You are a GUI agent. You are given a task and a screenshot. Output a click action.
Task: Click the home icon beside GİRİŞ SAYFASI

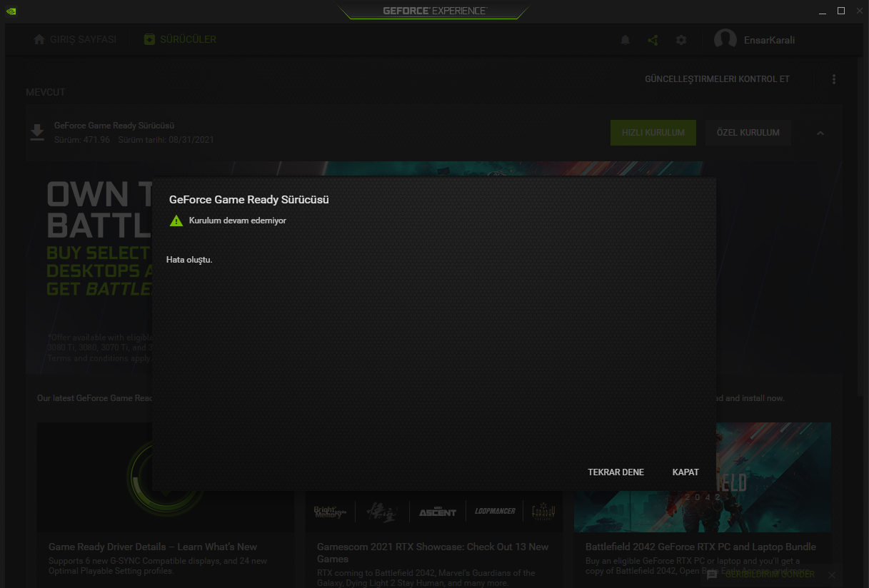coord(39,39)
